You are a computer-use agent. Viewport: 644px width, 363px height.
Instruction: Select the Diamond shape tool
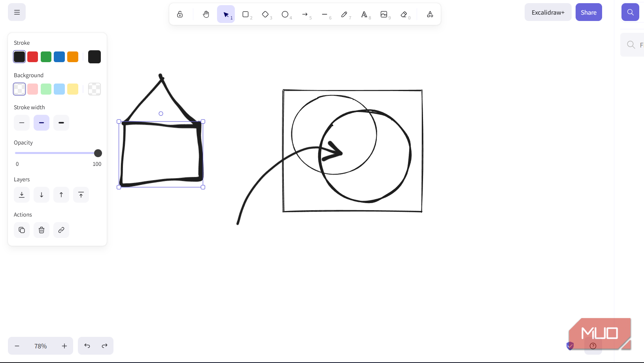265,14
